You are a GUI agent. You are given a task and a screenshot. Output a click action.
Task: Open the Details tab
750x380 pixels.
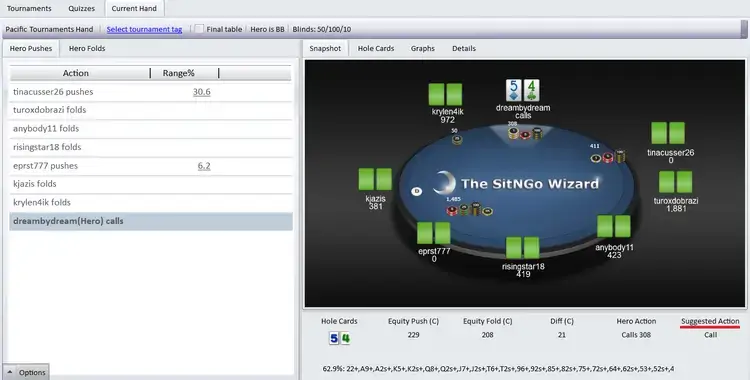coord(463,48)
